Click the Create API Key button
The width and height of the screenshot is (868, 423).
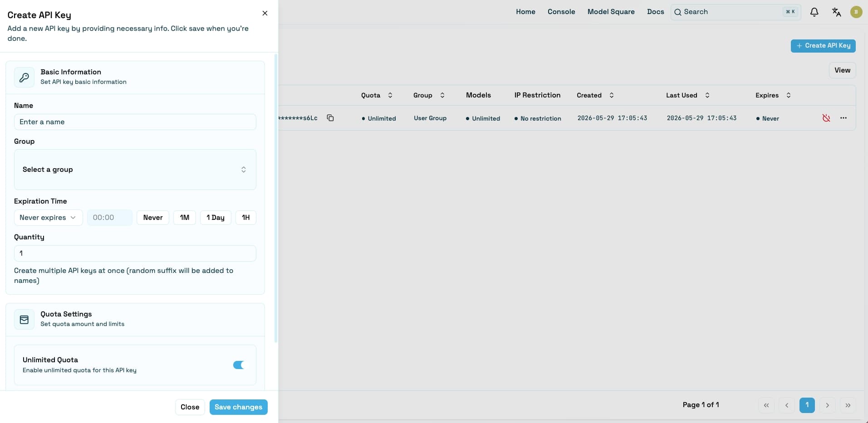(823, 46)
